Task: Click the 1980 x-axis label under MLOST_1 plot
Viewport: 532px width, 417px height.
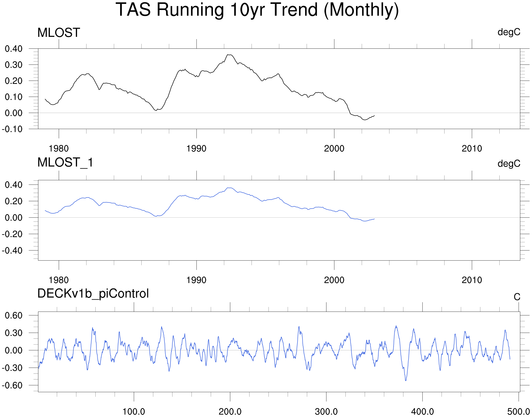Action: tap(59, 280)
